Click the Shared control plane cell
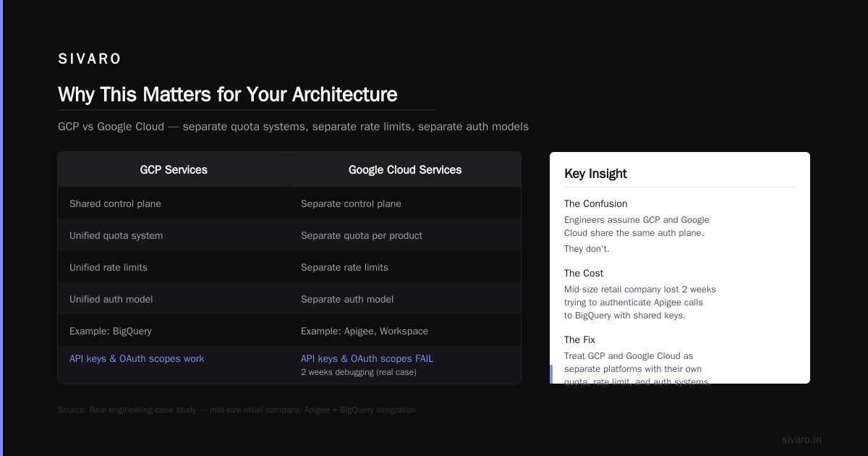868x456 pixels. 174,203
